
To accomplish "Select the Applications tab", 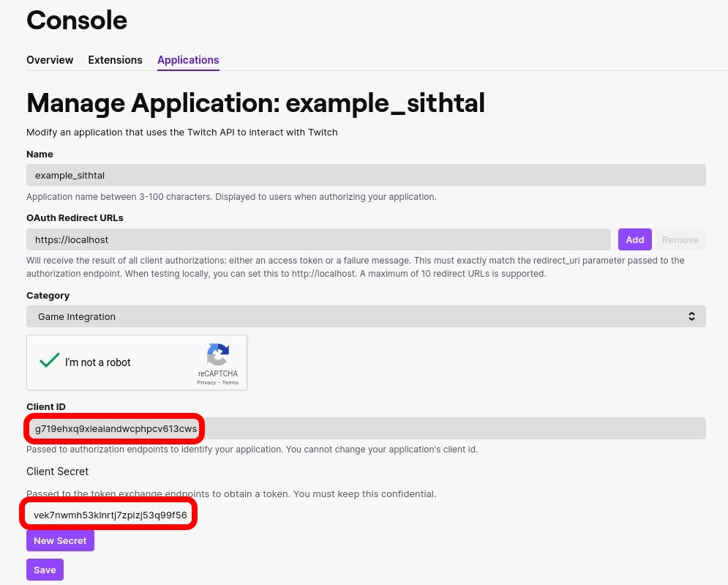I will click(188, 60).
